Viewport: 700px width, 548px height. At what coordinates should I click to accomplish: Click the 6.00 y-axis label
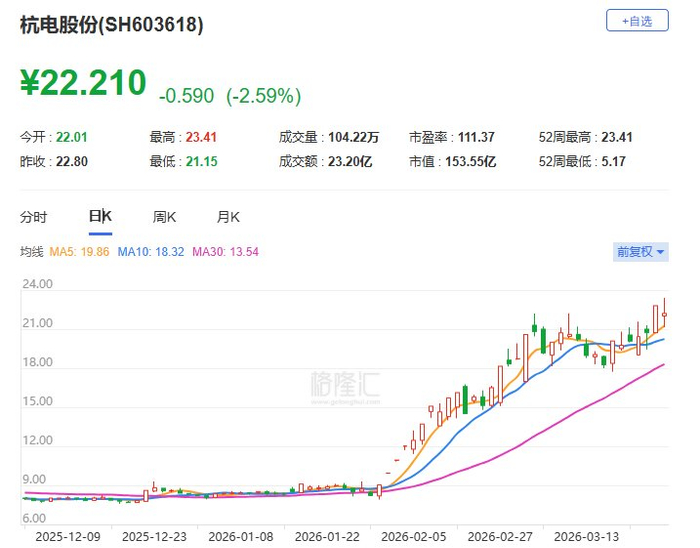(x=34, y=518)
